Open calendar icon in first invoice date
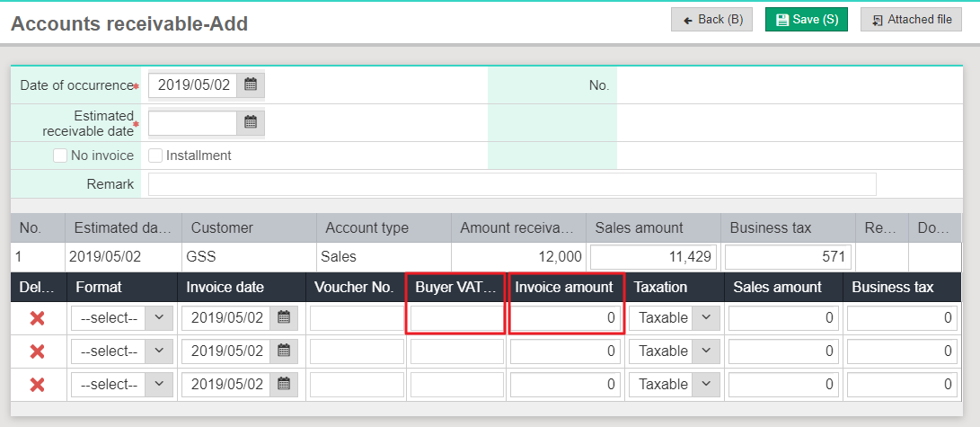Viewport: 980px width, 427px height. pos(283,318)
